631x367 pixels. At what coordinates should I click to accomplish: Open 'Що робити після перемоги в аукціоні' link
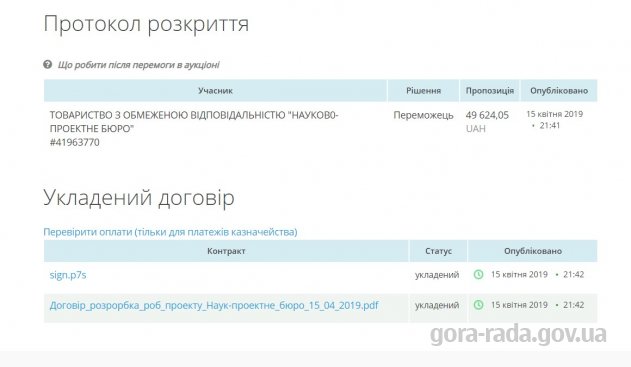[x=138, y=65]
